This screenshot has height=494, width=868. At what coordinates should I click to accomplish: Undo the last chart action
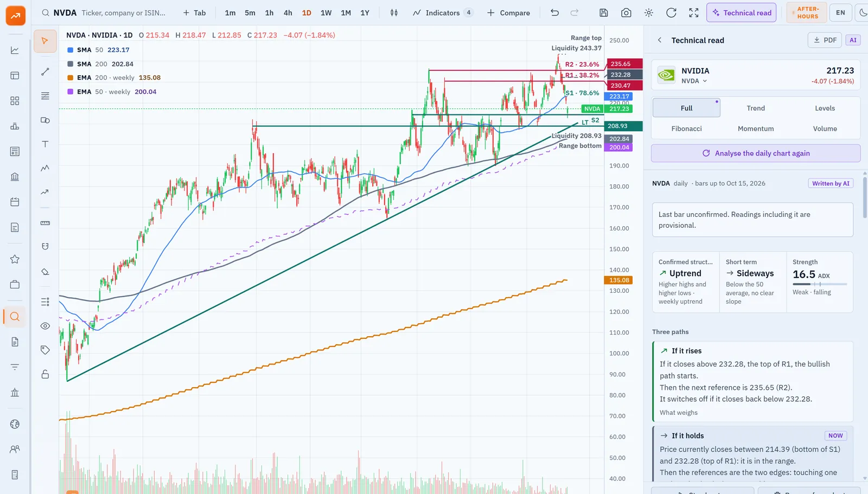[554, 12]
